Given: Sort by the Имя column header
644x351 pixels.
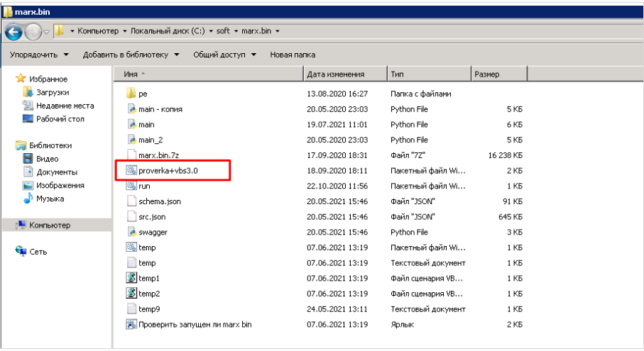Looking at the screenshot, I should (208, 74).
